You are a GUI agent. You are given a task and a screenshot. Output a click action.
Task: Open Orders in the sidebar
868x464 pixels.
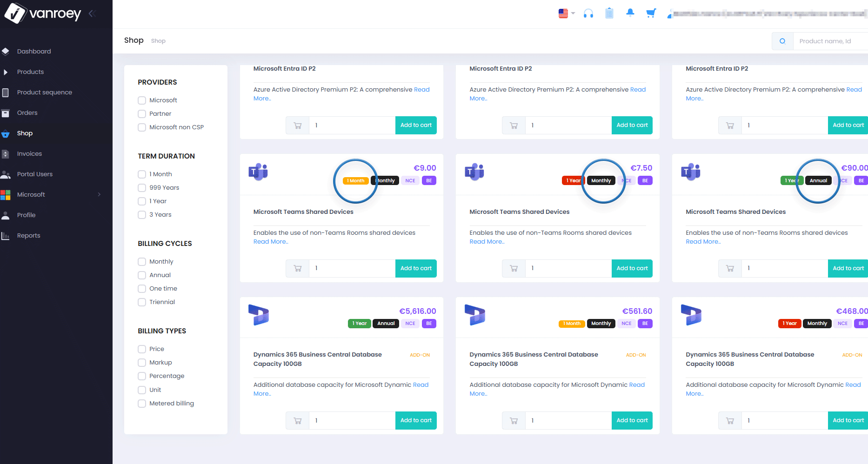(27, 113)
